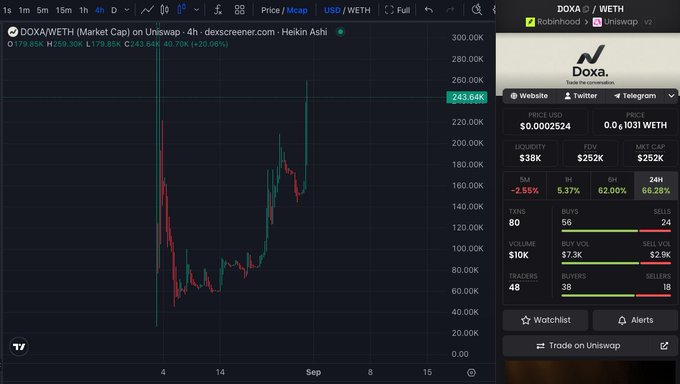Click the TXNS 80 value
This screenshot has width=680, height=384.
point(514,223)
